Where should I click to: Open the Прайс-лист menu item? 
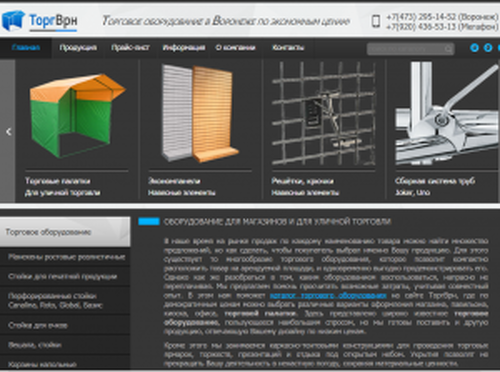pos(130,48)
